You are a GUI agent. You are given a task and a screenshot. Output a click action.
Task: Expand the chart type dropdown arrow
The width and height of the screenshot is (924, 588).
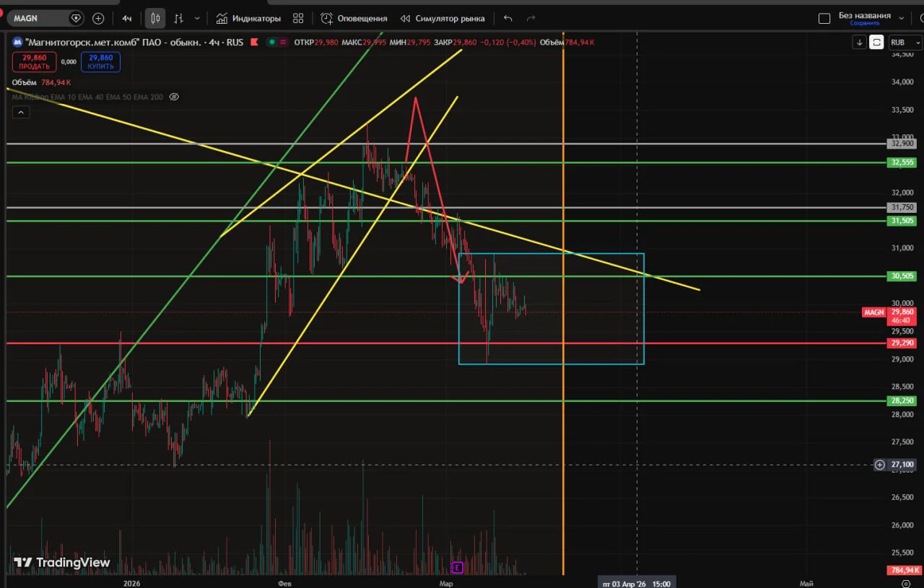coord(197,18)
